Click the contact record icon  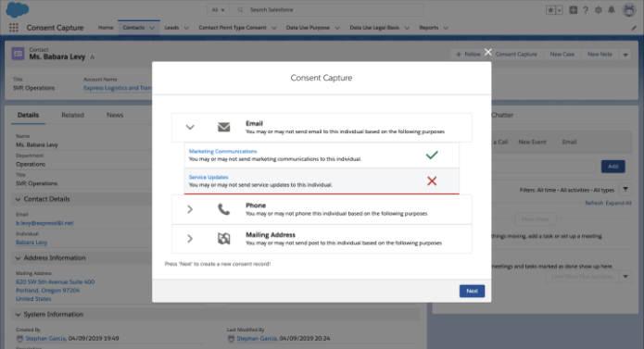point(19,54)
